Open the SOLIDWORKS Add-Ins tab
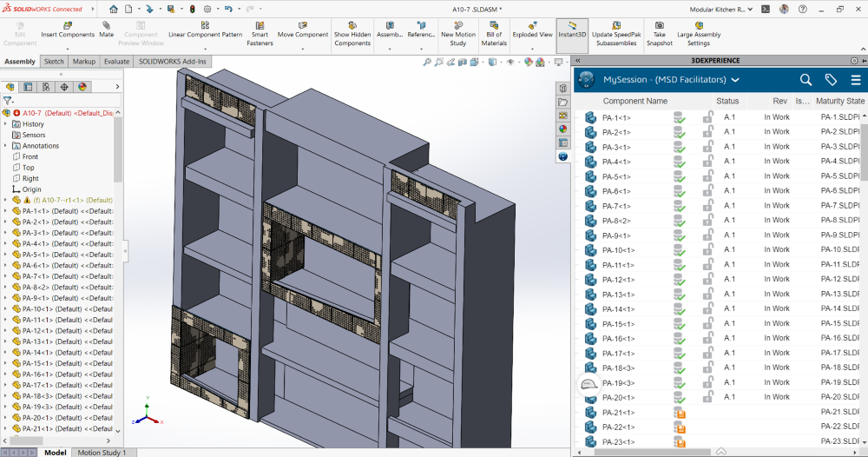This screenshot has width=868, height=457. click(x=172, y=62)
